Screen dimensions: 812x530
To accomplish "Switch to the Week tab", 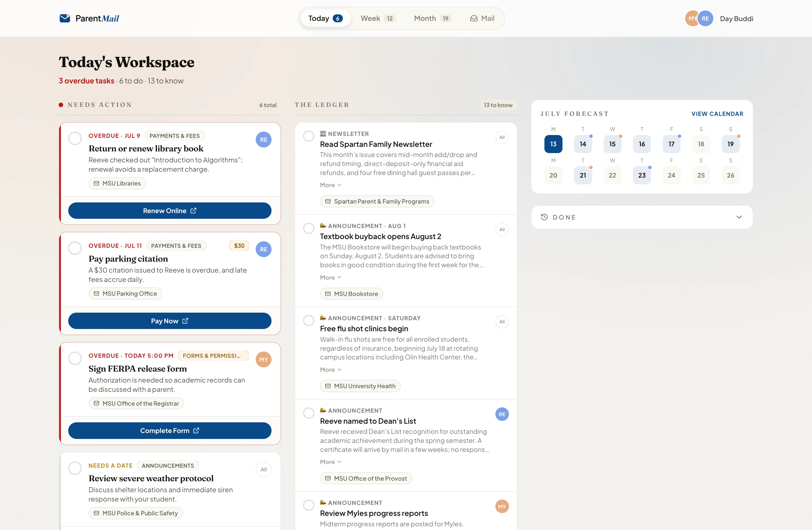I will click(378, 18).
